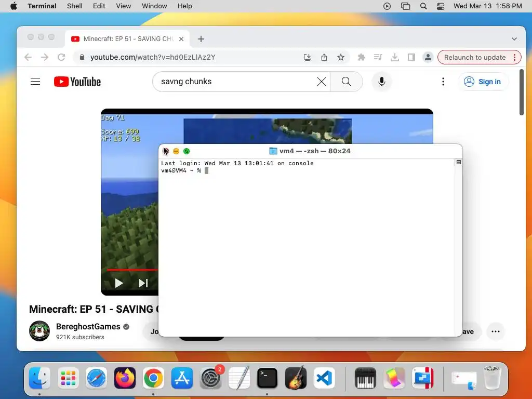Viewport: 532px width, 399px height.
Task: Open the more actions ellipsis below the video
Action: tap(495, 331)
